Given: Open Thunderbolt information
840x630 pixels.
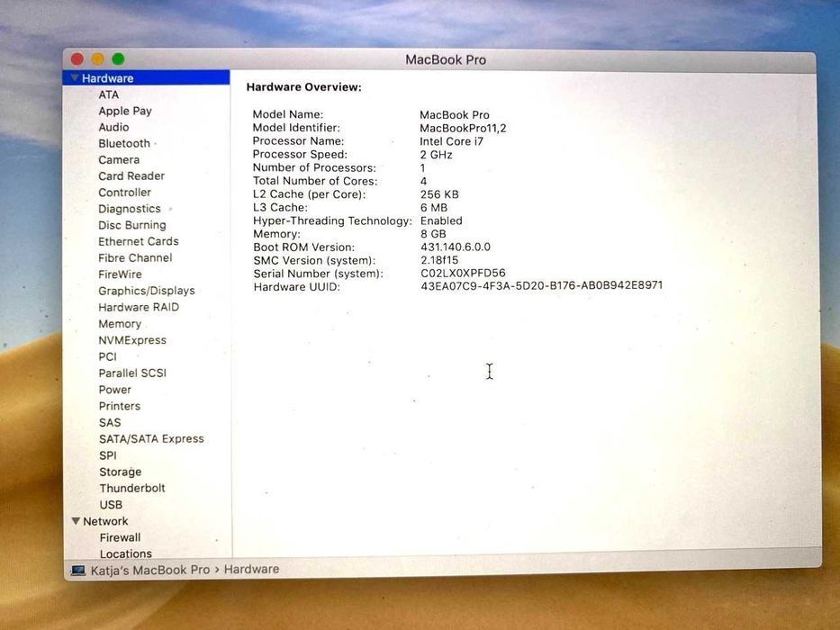Looking at the screenshot, I should click(132, 488).
